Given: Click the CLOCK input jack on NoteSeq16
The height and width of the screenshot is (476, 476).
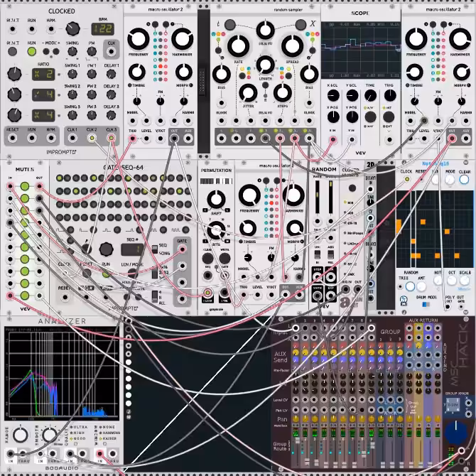Looking at the screenshot, I should click(407, 179).
